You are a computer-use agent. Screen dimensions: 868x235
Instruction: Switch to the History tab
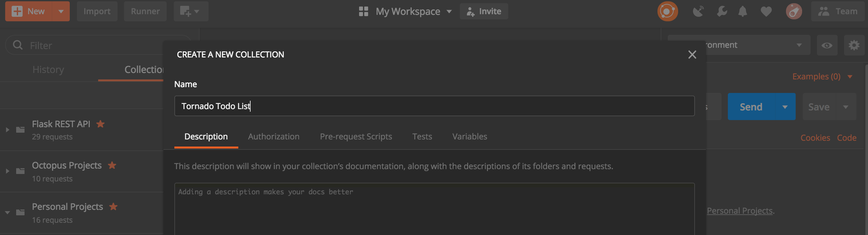[x=48, y=69]
